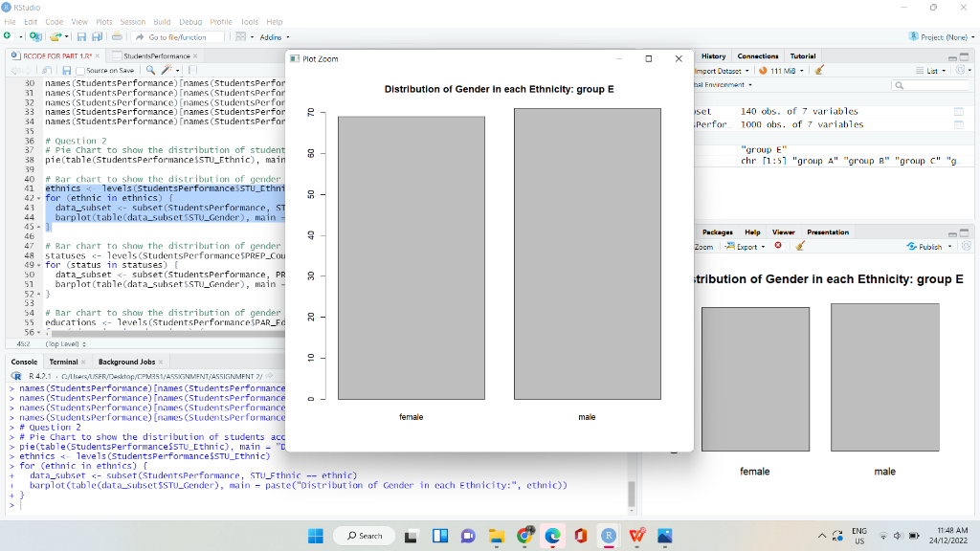Clear the environment with the broom icon
The width and height of the screenshot is (980, 551).
point(819,71)
